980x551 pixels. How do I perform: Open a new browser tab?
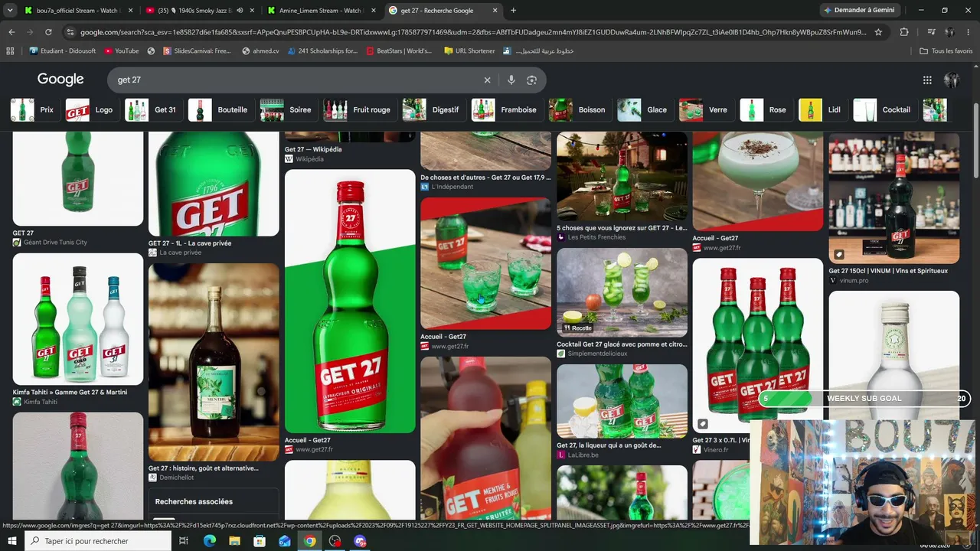click(x=513, y=11)
